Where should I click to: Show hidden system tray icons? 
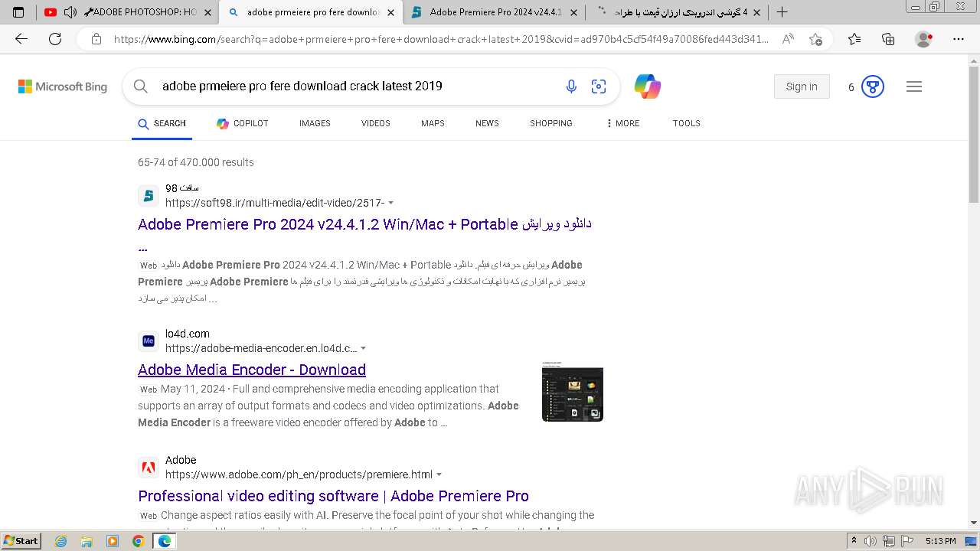pos(854,541)
